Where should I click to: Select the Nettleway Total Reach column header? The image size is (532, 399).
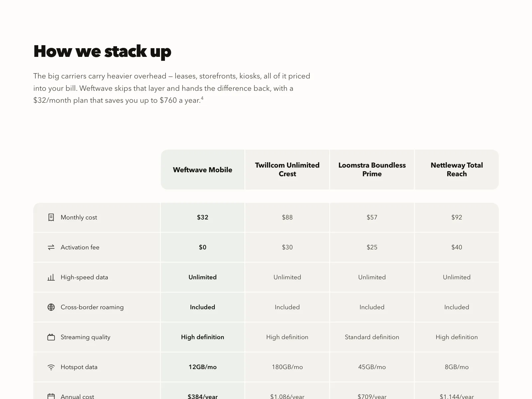coord(457,170)
